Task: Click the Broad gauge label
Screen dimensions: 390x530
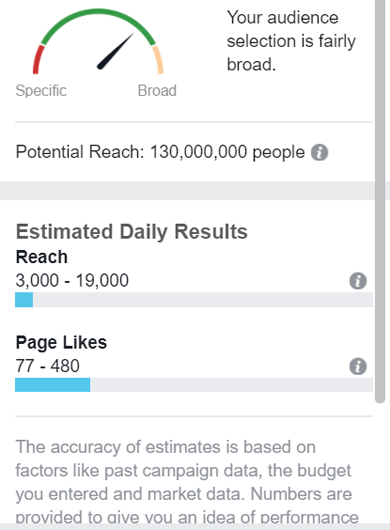Action: coord(157,91)
